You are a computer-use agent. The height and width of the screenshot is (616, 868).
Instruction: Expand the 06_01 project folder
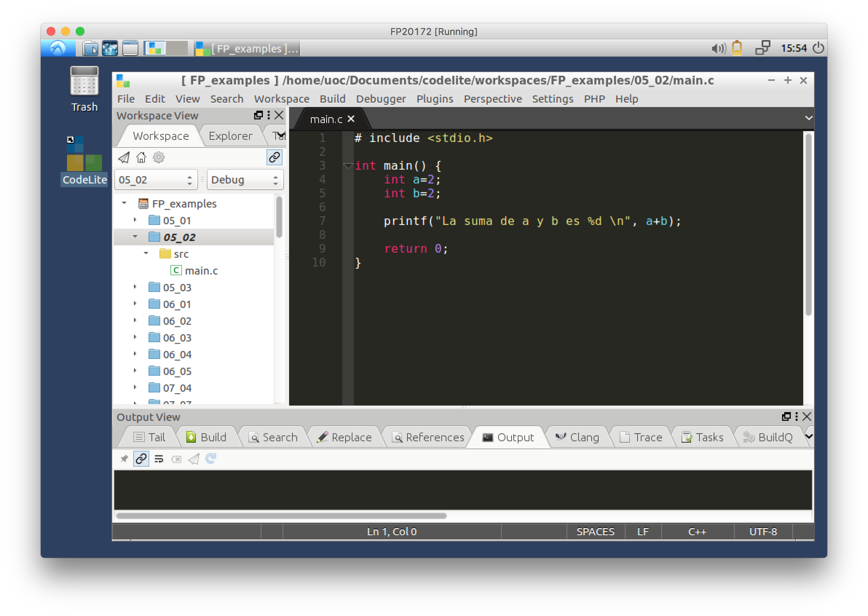(135, 303)
